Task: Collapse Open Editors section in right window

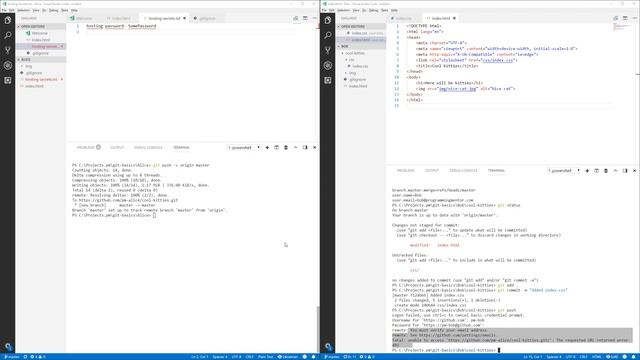Action: pos(361,27)
